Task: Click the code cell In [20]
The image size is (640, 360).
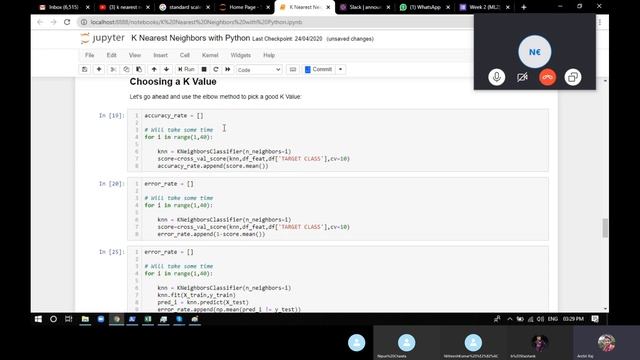Action: point(338,209)
